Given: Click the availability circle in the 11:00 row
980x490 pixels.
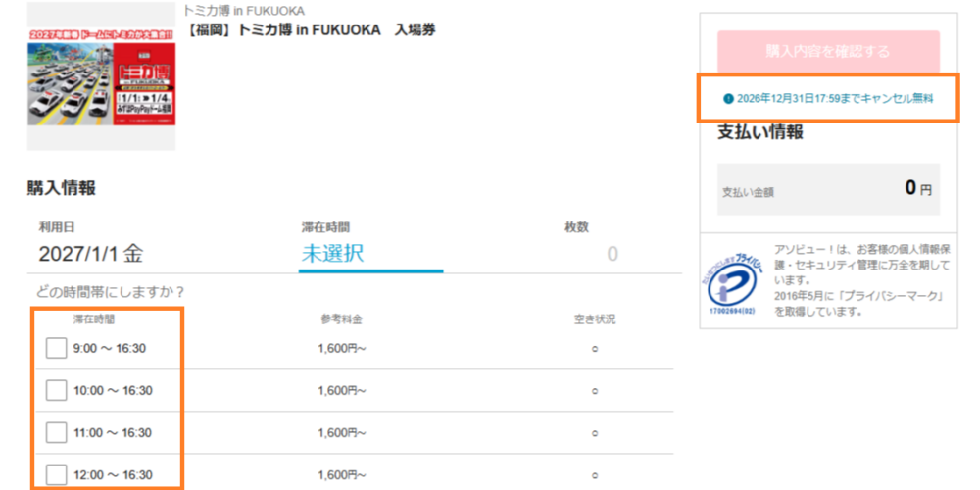Looking at the screenshot, I should point(595,433).
